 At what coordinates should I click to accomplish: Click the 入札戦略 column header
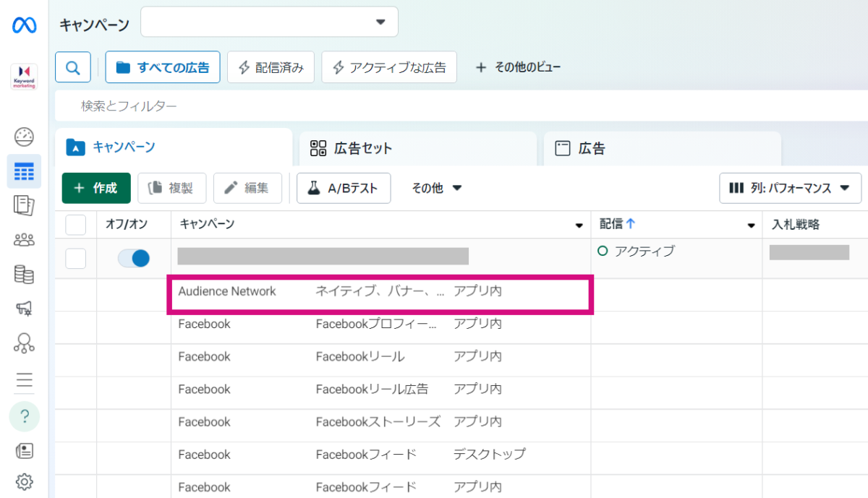(x=796, y=225)
